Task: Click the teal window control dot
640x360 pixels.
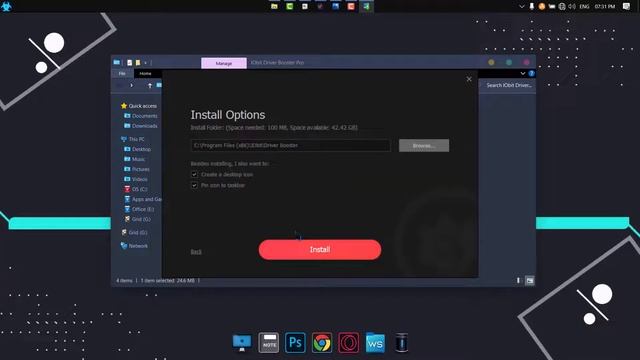Action: pyautogui.click(x=509, y=62)
